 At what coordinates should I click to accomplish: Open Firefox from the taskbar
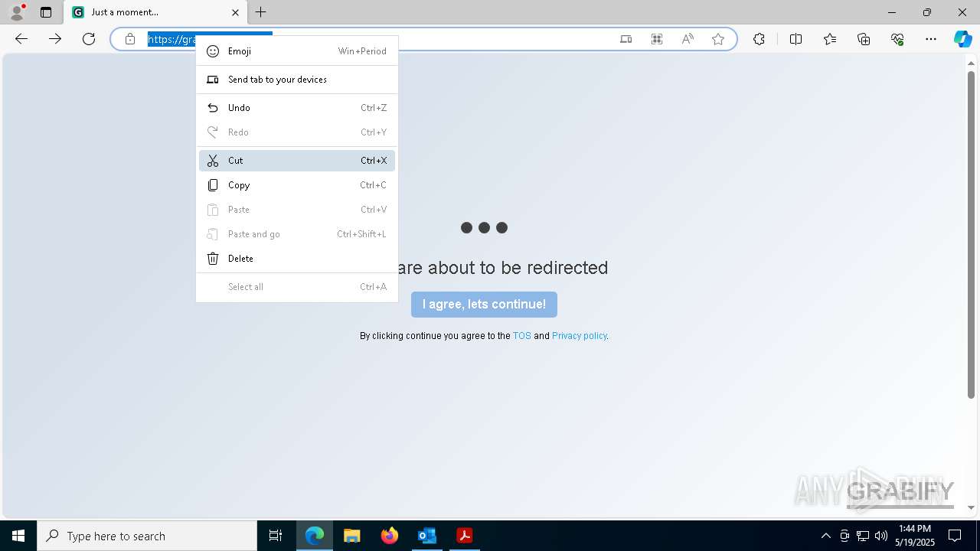point(390,536)
